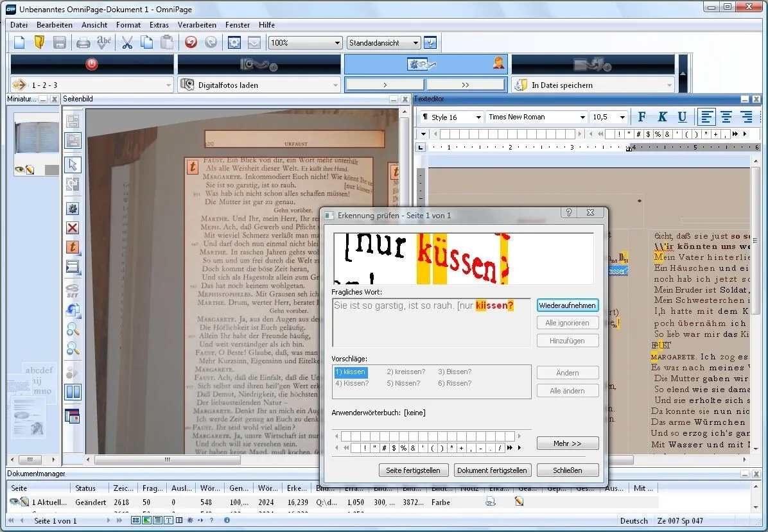Select the page thumbnail in the Miniatur panel
Viewport: 768px width, 532px height.
point(36,136)
